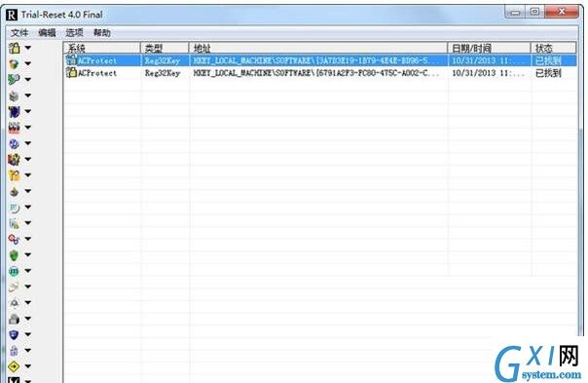This screenshot has height=383, width=588.
Task: Click the pale red swoosh sidebar icon
Action: (15, 287)
